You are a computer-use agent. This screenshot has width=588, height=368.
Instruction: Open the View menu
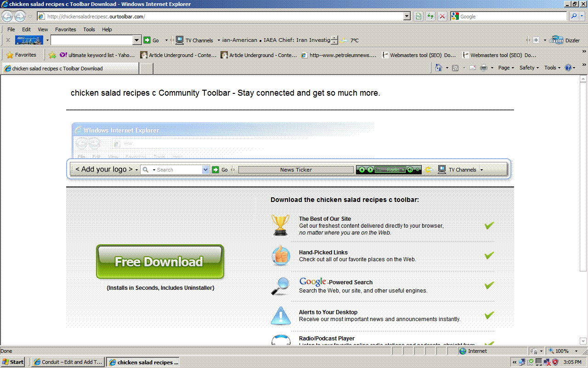tap(43, 29)
